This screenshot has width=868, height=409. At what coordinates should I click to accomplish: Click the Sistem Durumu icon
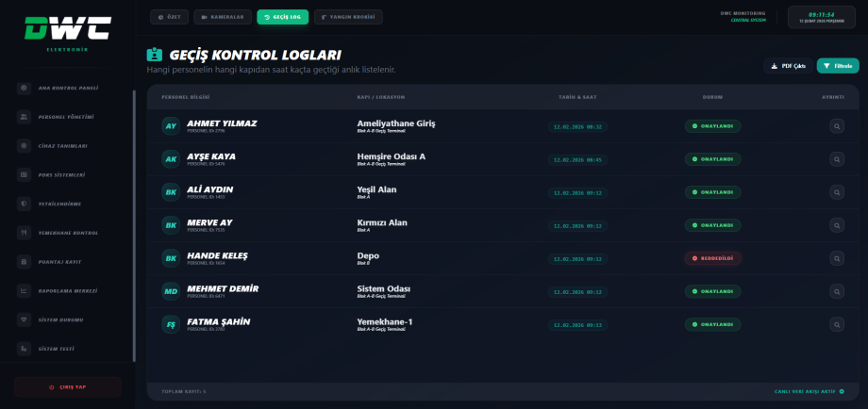click(24, 319)
